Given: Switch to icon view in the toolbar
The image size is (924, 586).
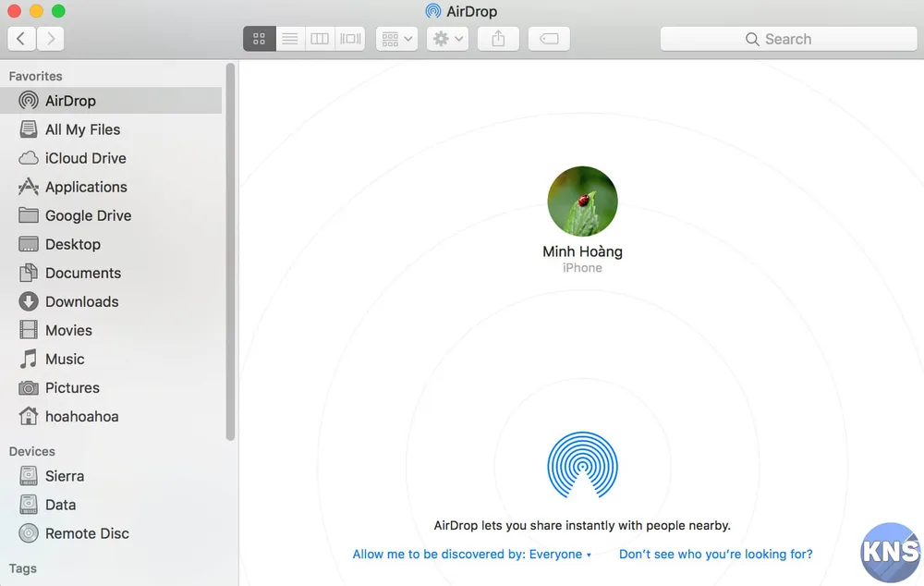Looking at the screenshot, I should (259, 38).
